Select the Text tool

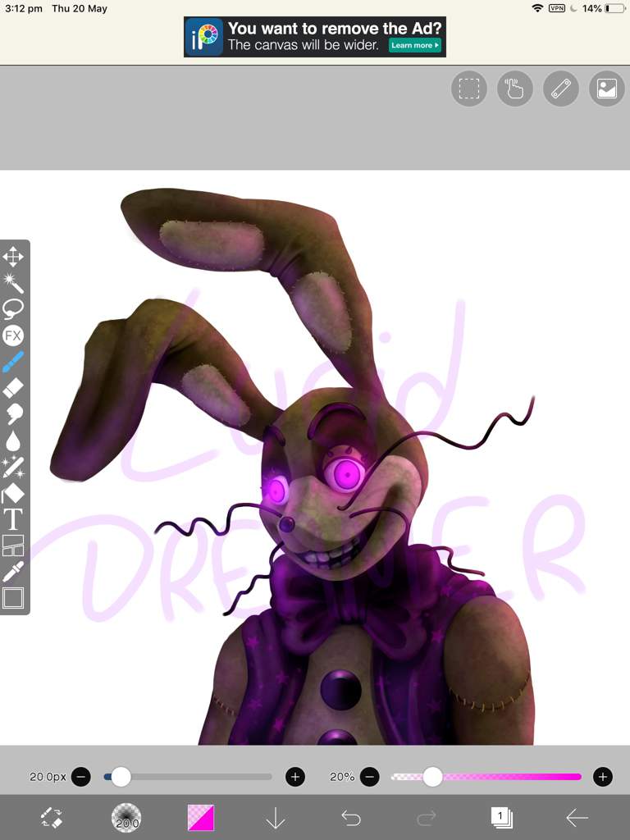[x=13, y=519]
